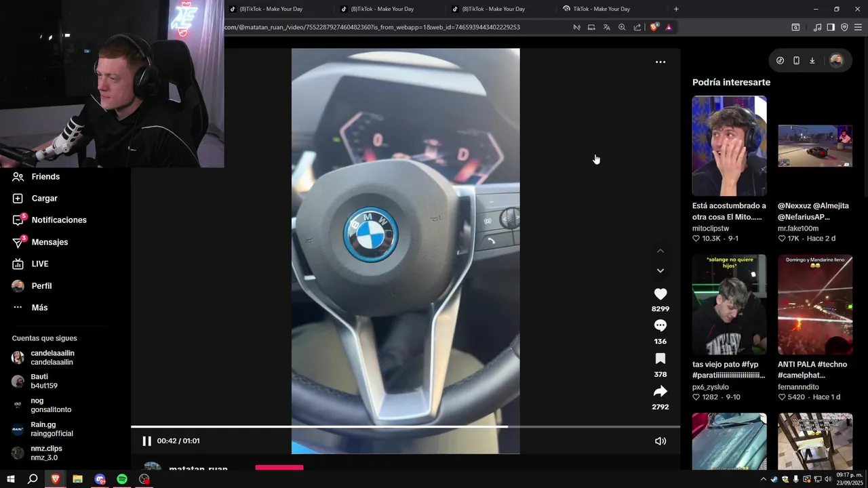Open candelaaailin followed account
This screenshot has height=488, width=868.
click(x=43, y=357)
